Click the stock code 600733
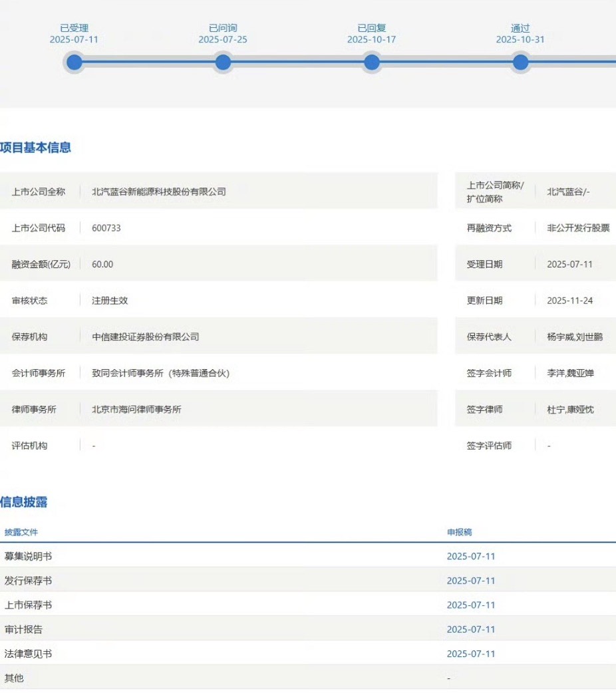 coord(106,228)
